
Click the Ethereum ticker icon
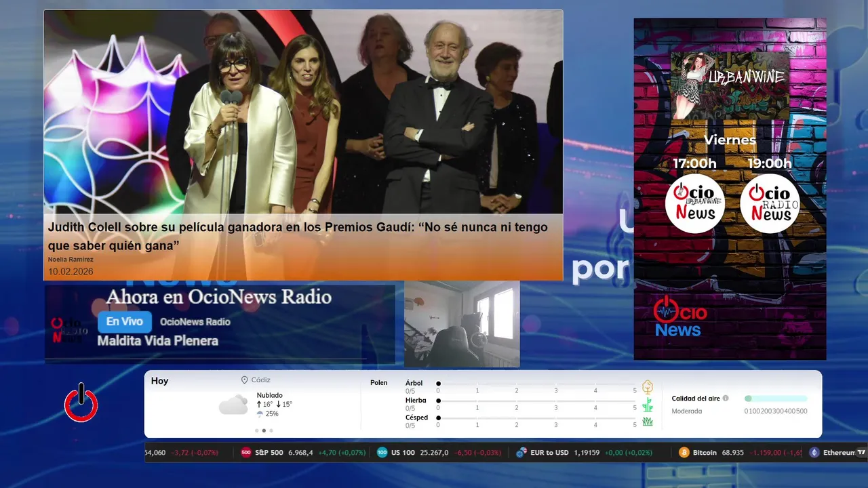[814, 453]
